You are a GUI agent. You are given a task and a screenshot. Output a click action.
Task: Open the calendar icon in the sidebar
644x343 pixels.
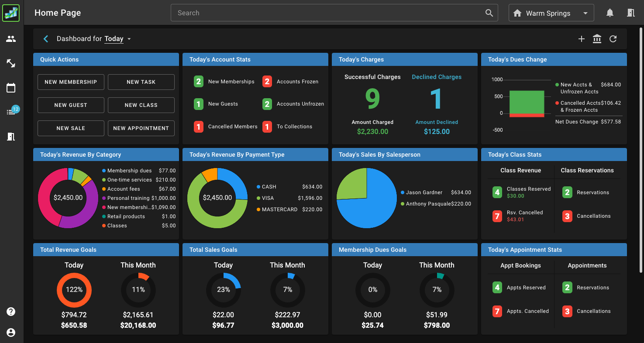(x=11, y=87)
